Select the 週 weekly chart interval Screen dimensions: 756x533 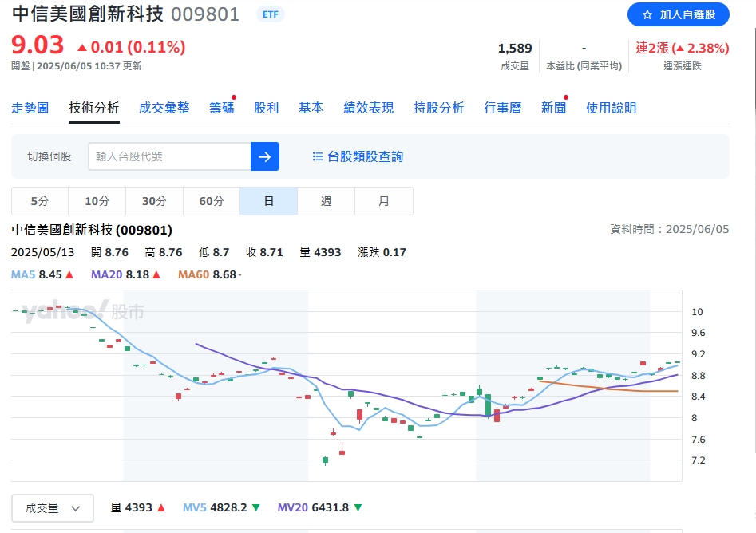click(327, 201)
